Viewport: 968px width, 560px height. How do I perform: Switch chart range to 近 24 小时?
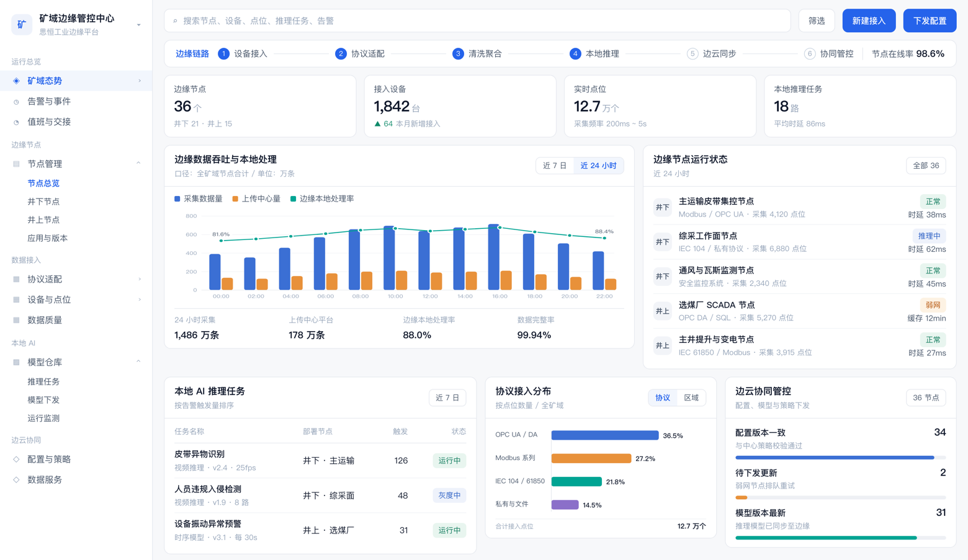(x=598, y=166)
